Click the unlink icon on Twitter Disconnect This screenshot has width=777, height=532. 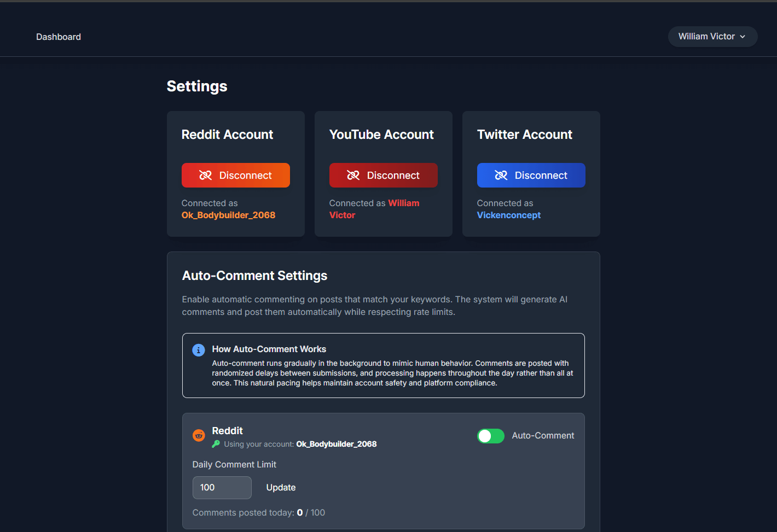coord(501,176)
